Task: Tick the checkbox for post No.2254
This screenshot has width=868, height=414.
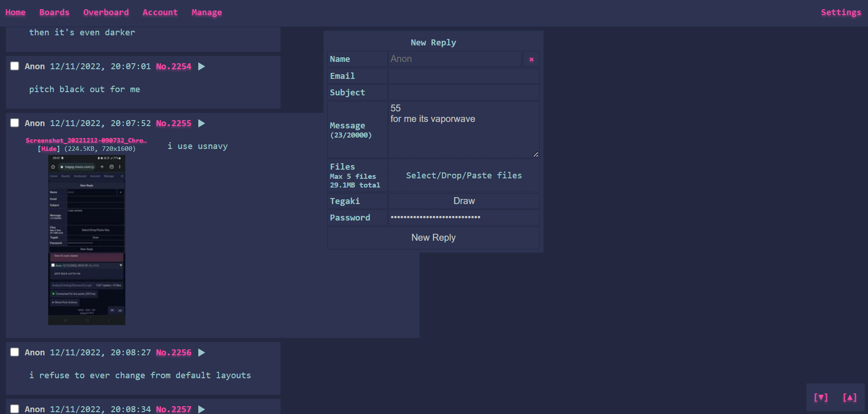Action: tap(15, 66)
